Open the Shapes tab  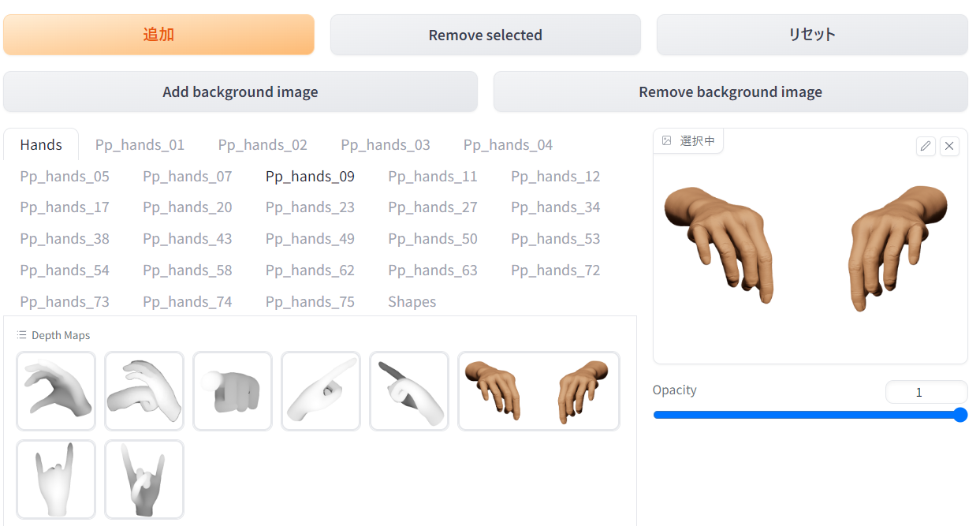[x=412, y=301]
